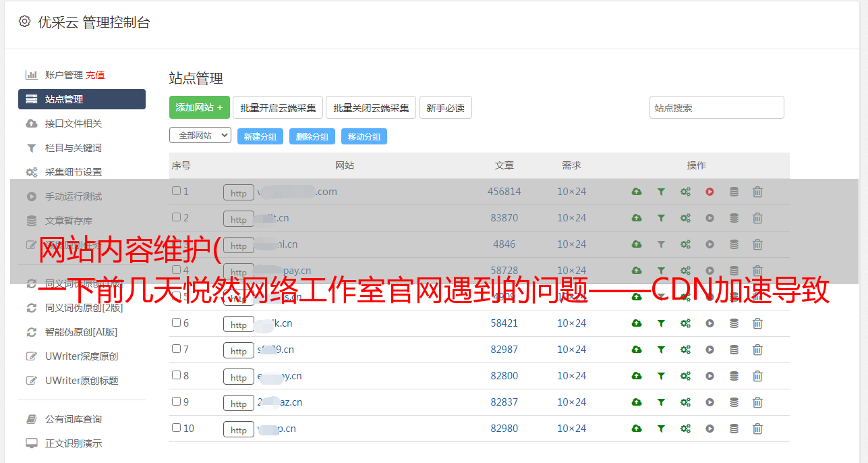
Task: Open 智能伪原创[AI版] sidebar item
Action: [82, 332]
